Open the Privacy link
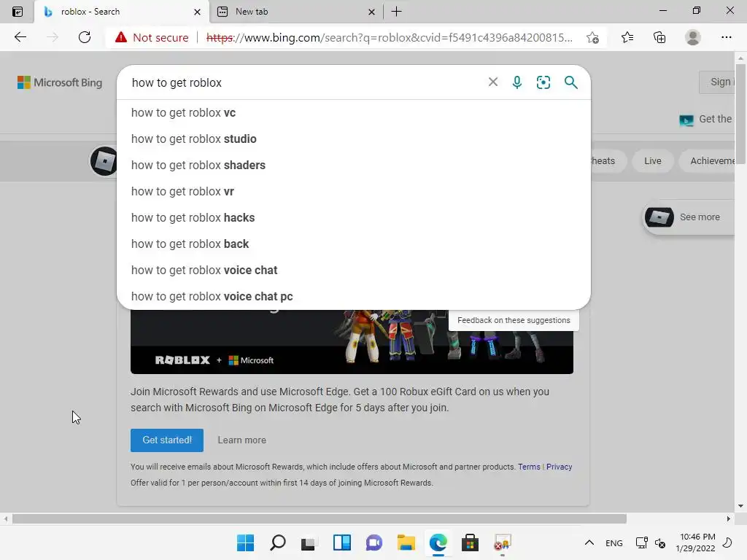This screenshot has height=560, width=747. [559, 467]
